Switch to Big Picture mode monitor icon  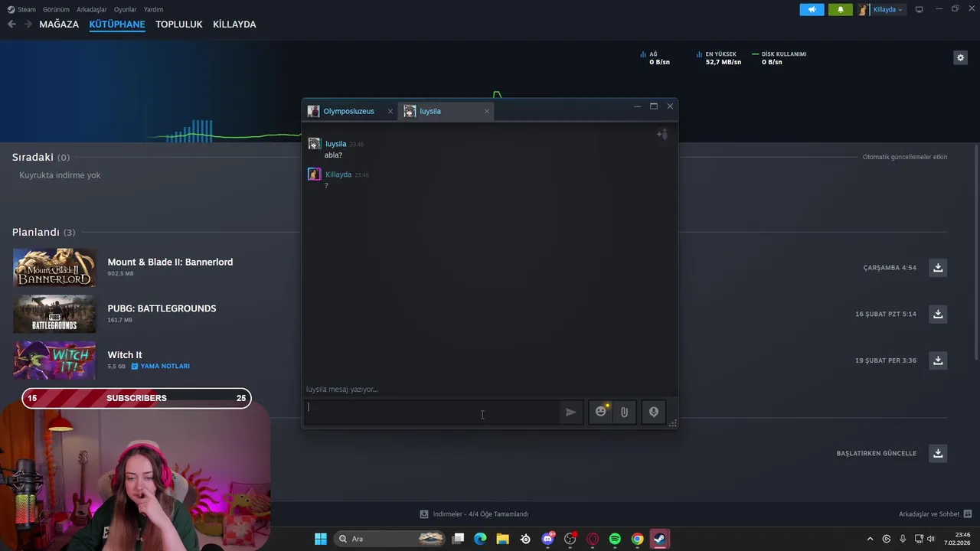click(x=919, y=9)
